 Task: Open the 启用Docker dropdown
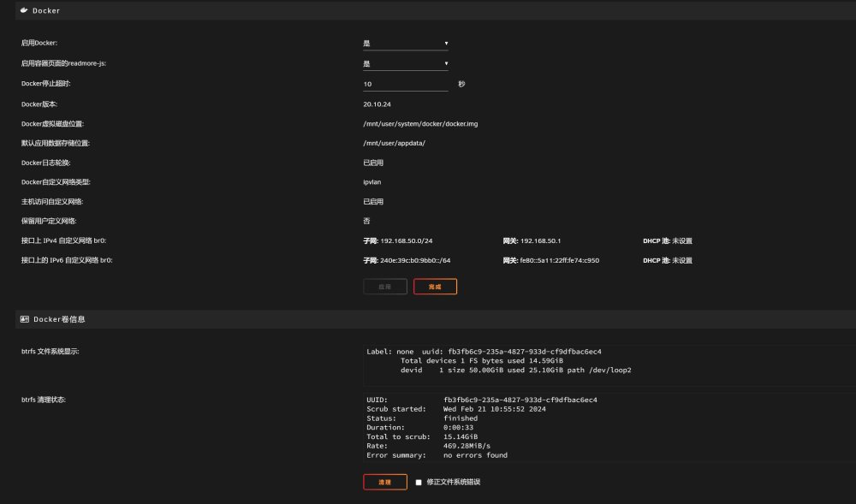point(406,43)
